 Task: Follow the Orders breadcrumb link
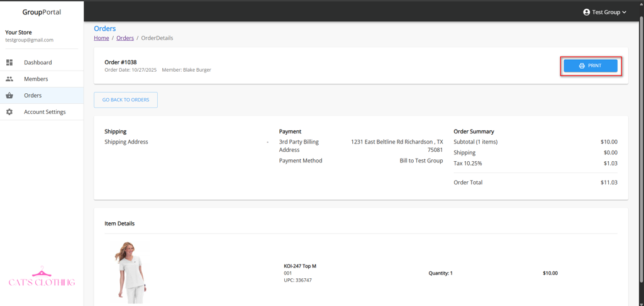[x=125, y=38]
